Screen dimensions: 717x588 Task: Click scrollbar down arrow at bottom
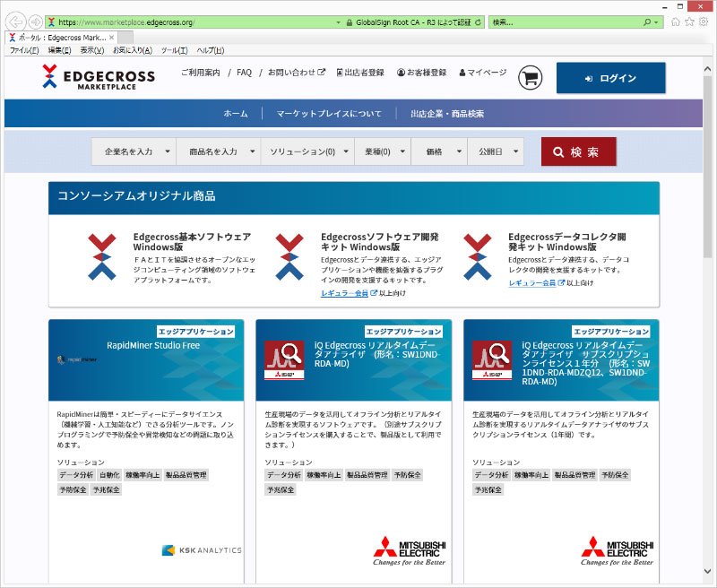coord(707,571)
